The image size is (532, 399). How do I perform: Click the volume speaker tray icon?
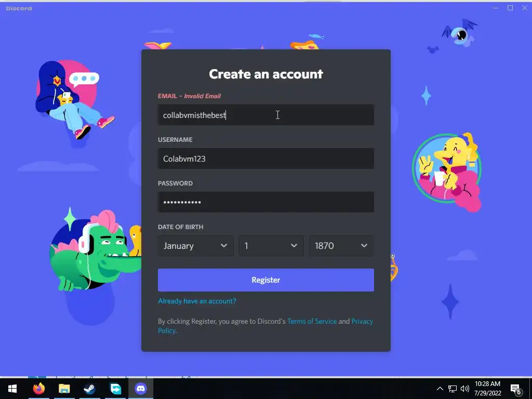click(465, 389)
